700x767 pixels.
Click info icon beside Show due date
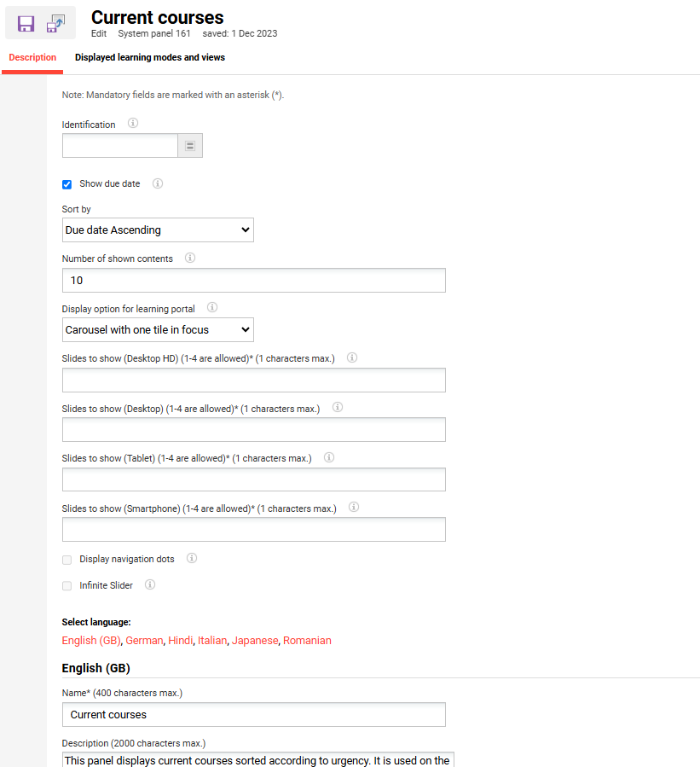click(158, 183)
